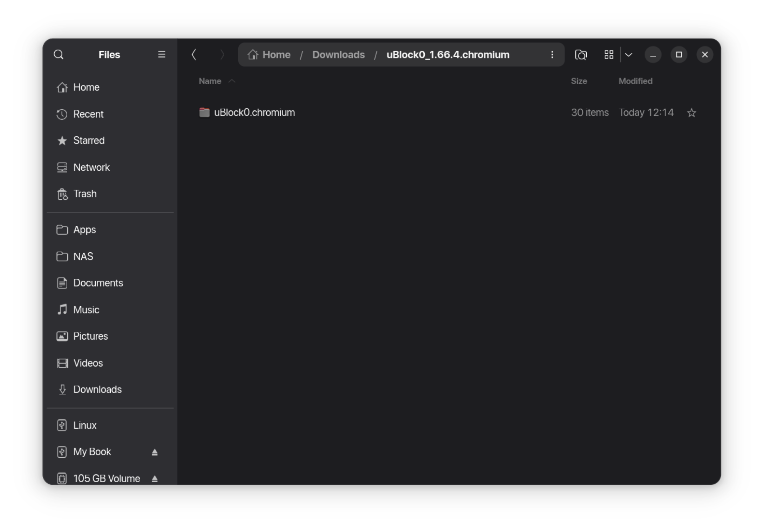This screenshot has width=764, height=532.
Task: Open the Trash in the sidebar
Action: (x=110, y=194)
